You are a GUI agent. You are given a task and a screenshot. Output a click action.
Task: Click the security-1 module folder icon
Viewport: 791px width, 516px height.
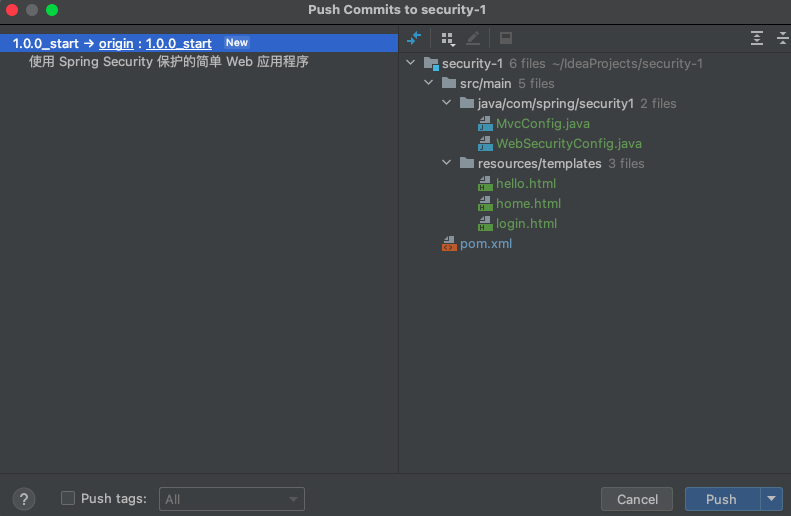(431, 64)
